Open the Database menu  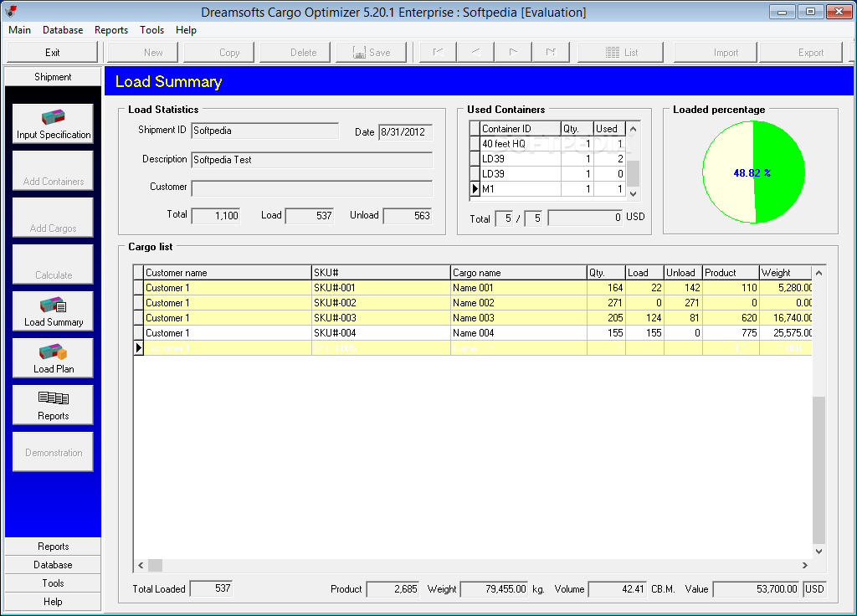63,30
